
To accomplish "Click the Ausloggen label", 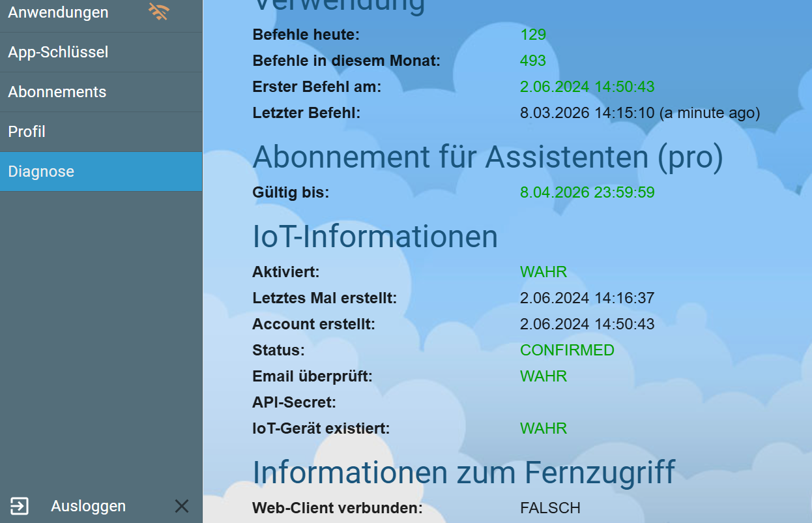I will point(88,507).
